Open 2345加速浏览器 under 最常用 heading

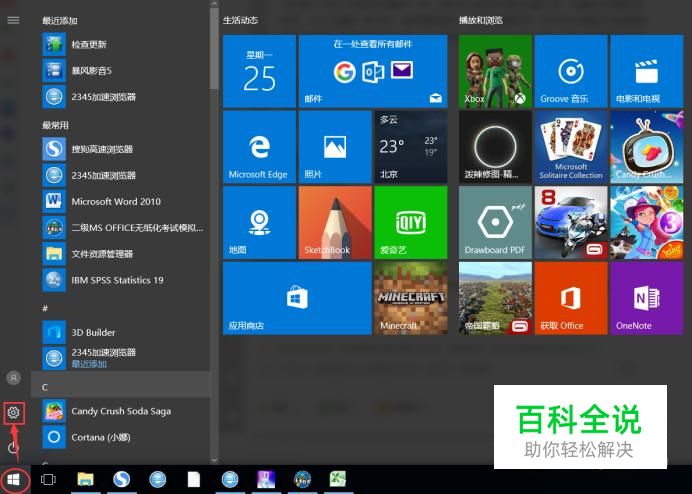pos(120,175)
